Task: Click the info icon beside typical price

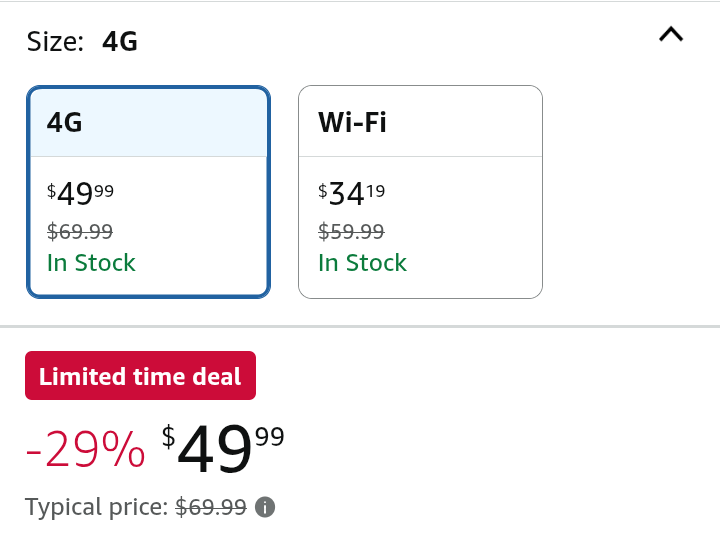Action: click(x=265, y=507)
